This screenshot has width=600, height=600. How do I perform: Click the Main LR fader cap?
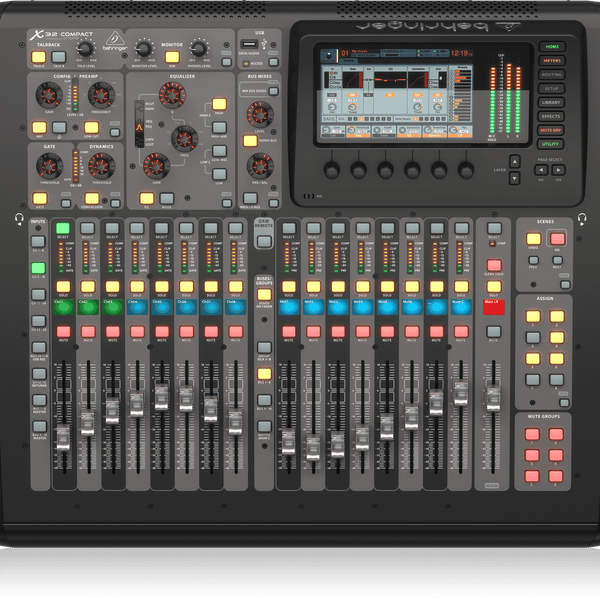click(x=493, y=399)
